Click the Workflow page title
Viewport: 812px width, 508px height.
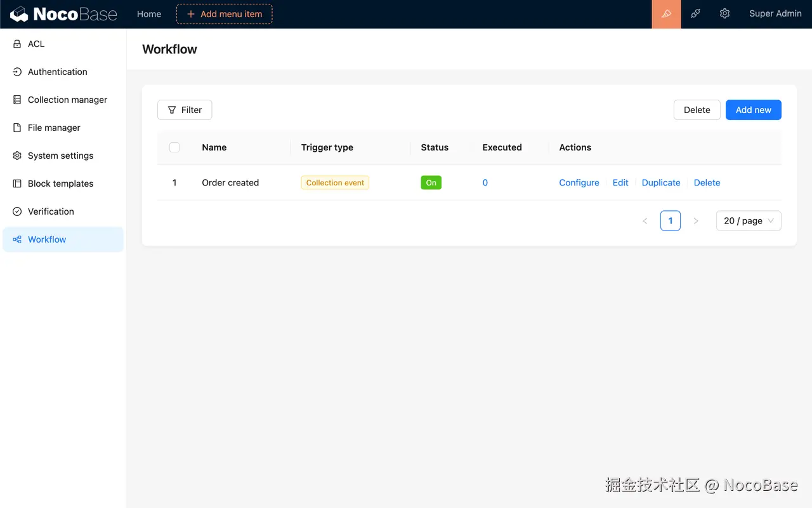click(x=169, y=50)
